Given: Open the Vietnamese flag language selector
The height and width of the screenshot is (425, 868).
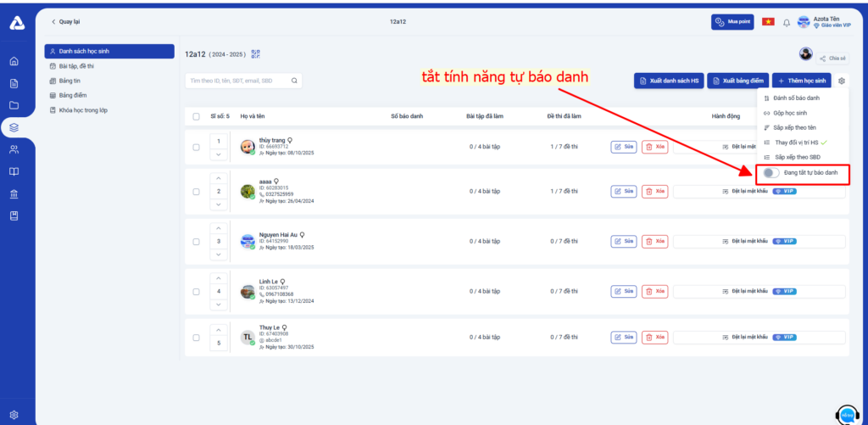Looking at the screenshot, I should coord(768,21).
